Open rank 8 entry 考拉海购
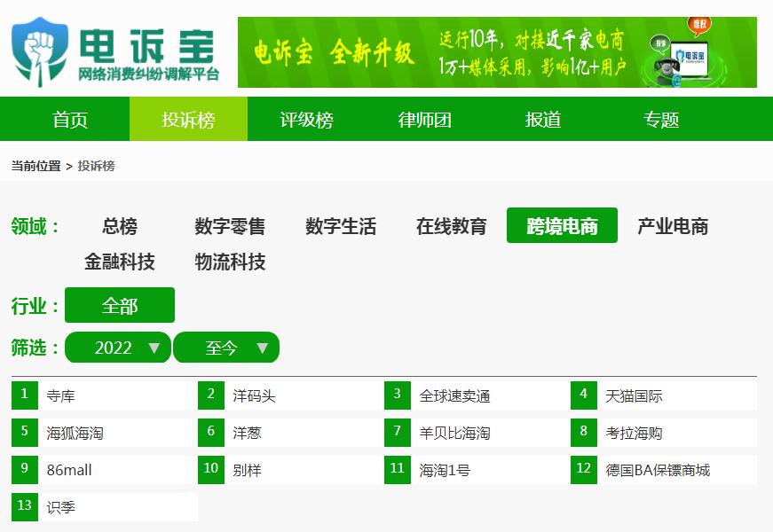The width and height of the screenshot is (773, 532). coord(664,433)
